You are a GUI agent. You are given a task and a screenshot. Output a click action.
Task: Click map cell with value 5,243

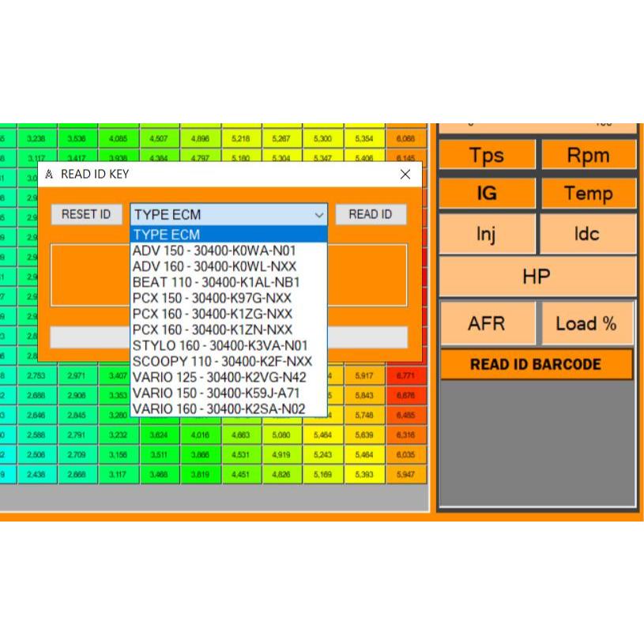323,454
